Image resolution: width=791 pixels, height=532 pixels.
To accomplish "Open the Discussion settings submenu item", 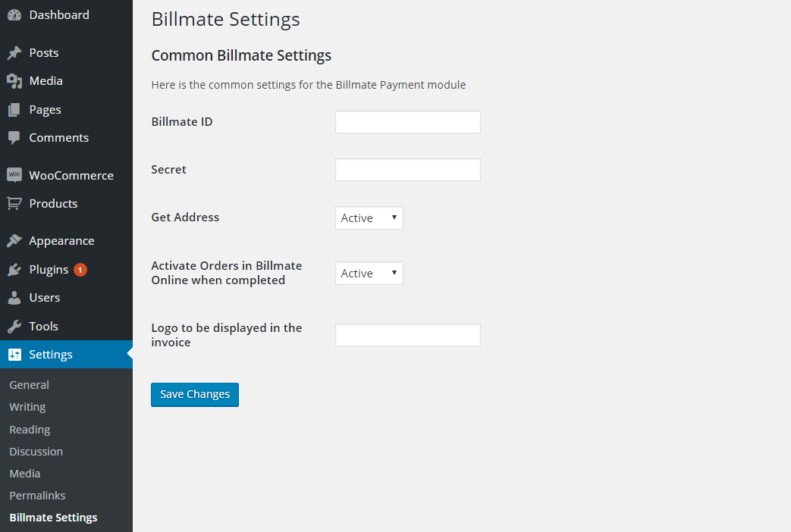I will (36, 452).
